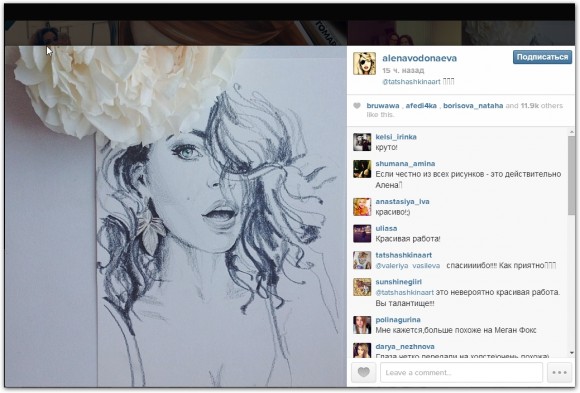Click inside the Leave a comment field

tap(461, 372)
